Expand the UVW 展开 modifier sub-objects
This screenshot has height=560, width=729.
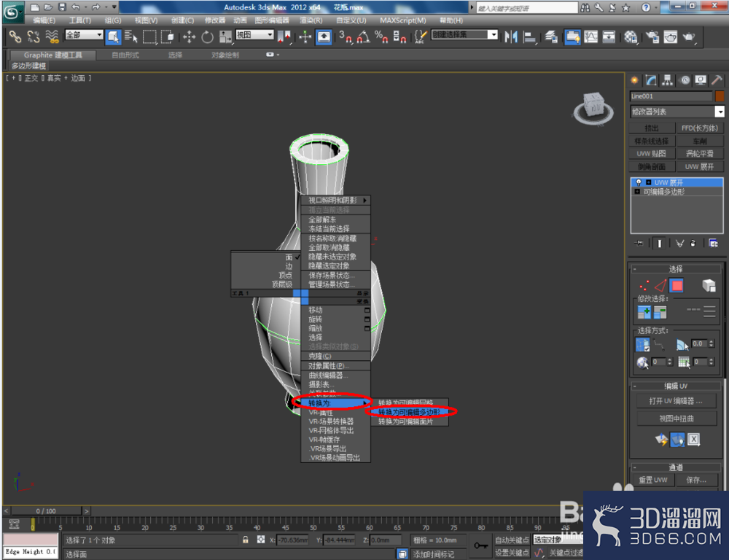click(649, 182)
